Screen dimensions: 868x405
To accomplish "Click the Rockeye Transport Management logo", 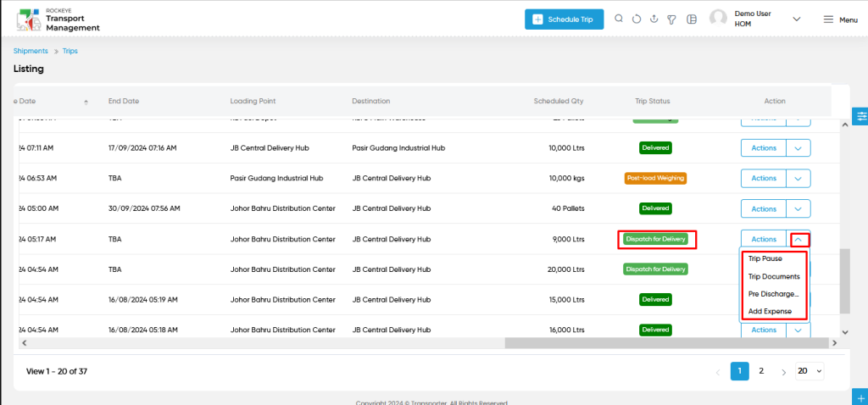I will click(x=58, y=19).
